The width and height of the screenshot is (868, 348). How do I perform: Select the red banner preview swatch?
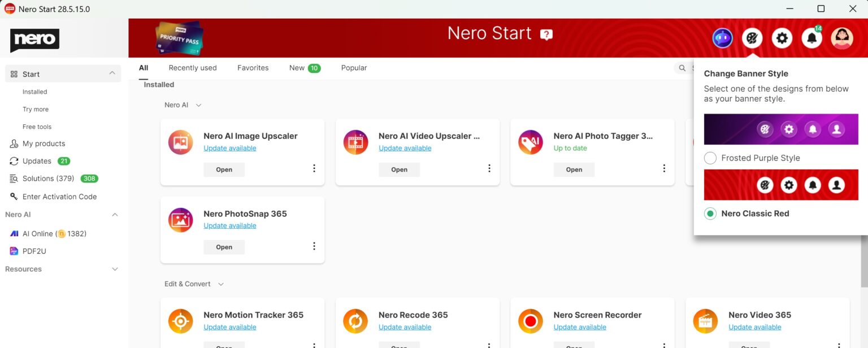pos(782,185)
